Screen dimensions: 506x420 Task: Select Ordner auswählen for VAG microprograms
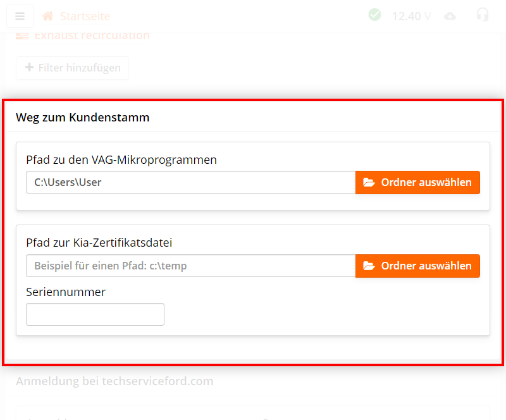tap(417, 182)
